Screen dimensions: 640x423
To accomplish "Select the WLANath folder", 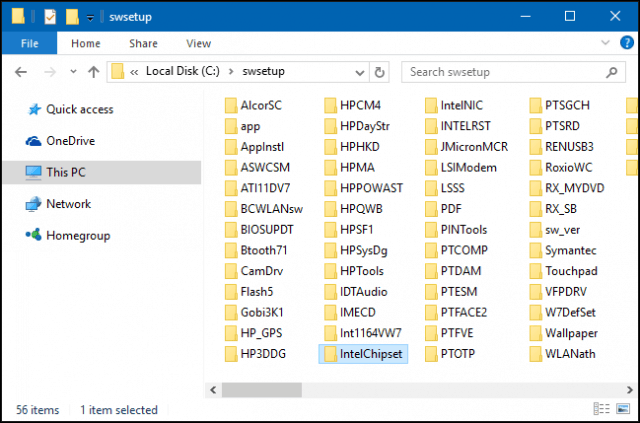I will tap(563, 354).
